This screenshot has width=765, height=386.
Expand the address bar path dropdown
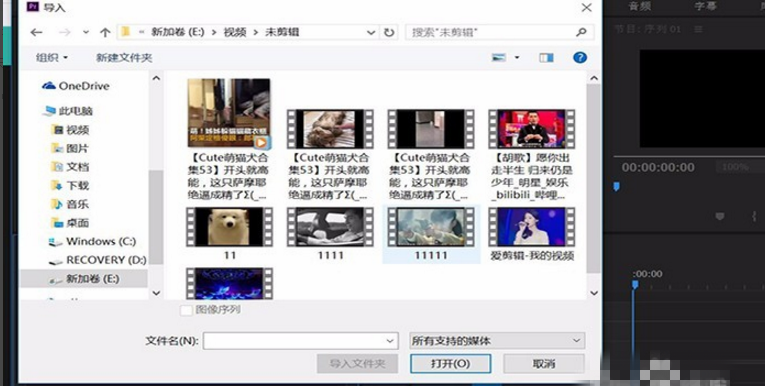[371, 32]
